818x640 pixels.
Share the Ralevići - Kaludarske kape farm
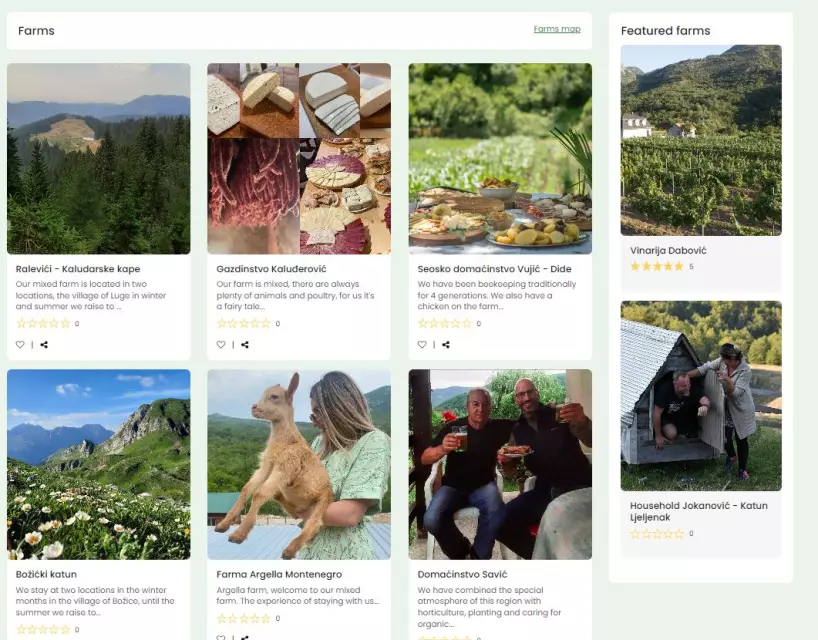[x=44, y=345]
